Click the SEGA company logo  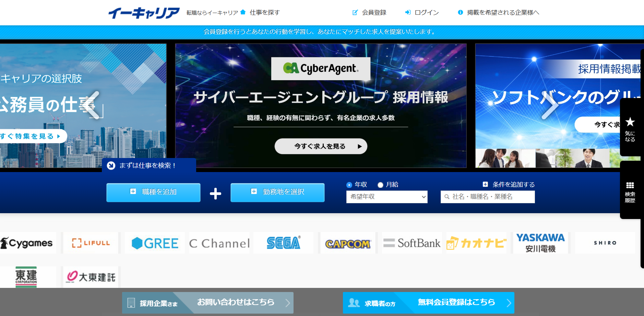(x=283, y=243)
